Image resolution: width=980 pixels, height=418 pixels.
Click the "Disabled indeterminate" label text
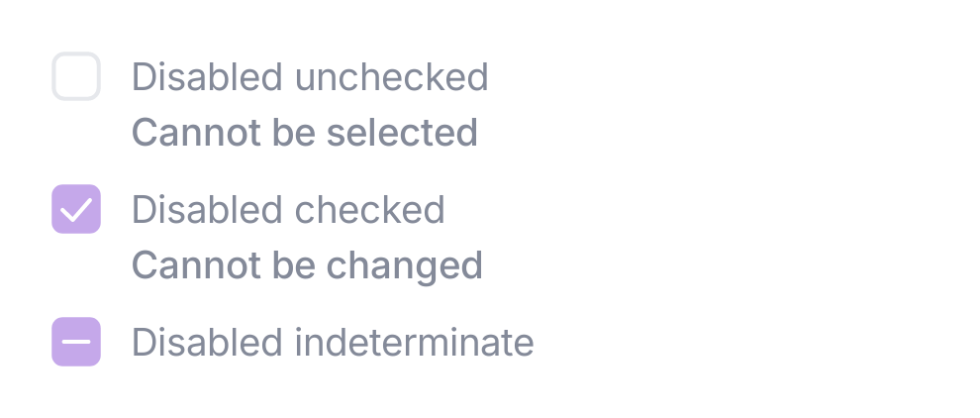pyautogui.click(x=333, y=343)
